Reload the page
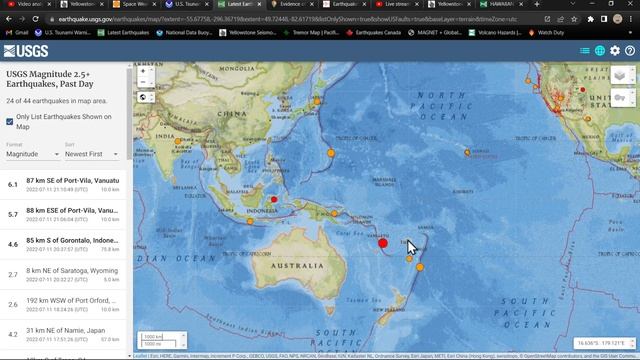 pos(36,19)
